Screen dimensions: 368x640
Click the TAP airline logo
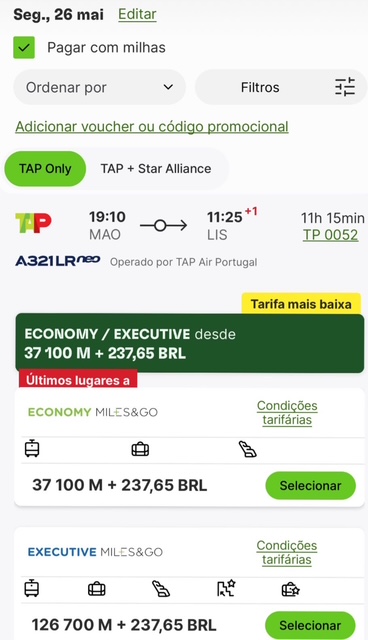(33, 222)
